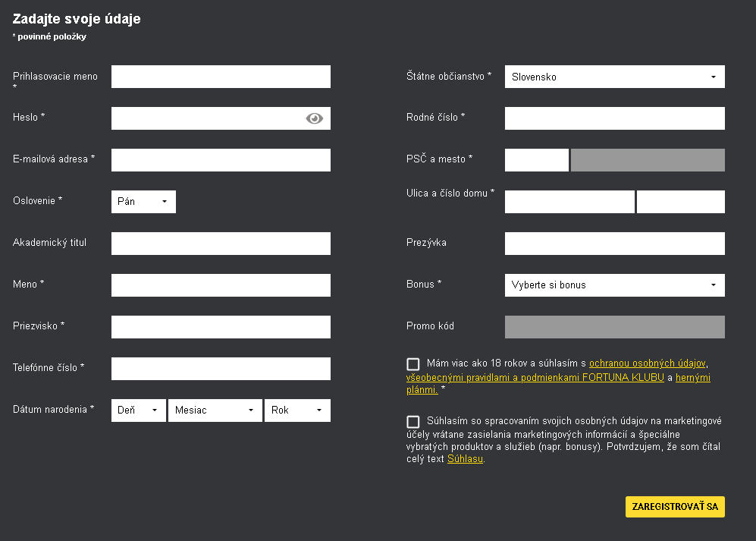
Task: Click the 'Promo kód' label
Action: (430, 326)
